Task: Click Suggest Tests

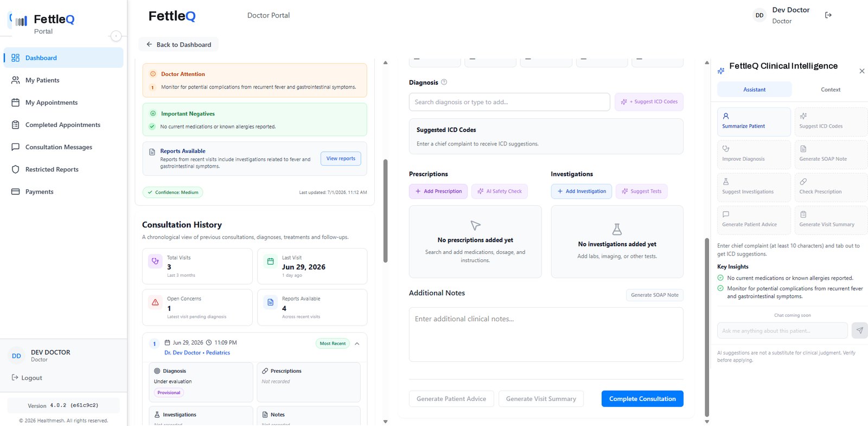Action: coord(641,191)
